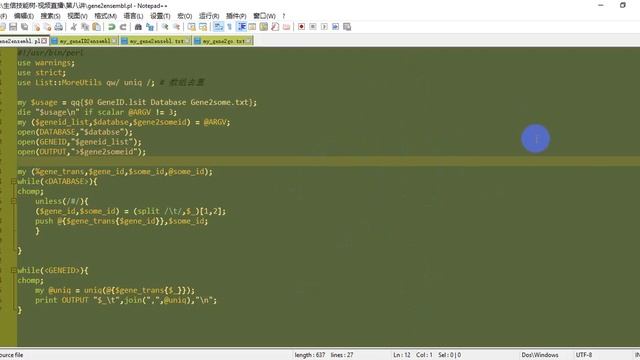Click the Dos\Windows line-ending status field
Image resolution: width=640 pixels, height=360 pixels.
[x=540, y=355]
